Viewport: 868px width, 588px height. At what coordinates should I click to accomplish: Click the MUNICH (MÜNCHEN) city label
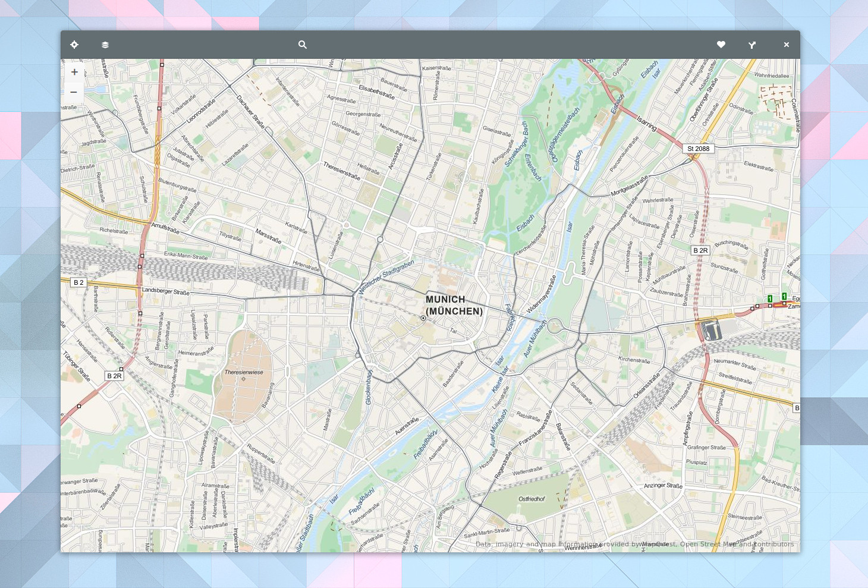[x=454, y=305]
